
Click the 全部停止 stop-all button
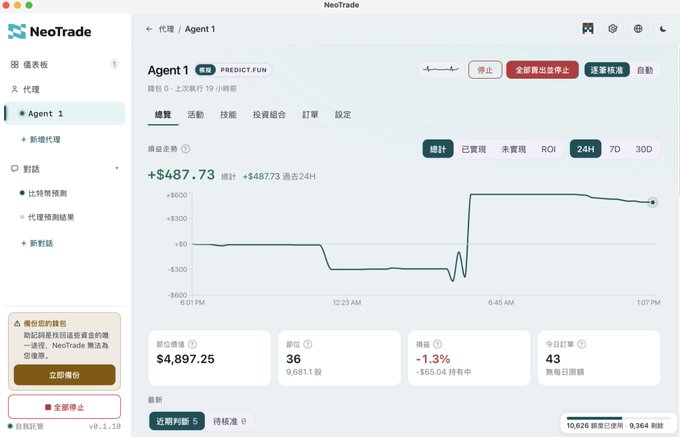click(65, 407)
